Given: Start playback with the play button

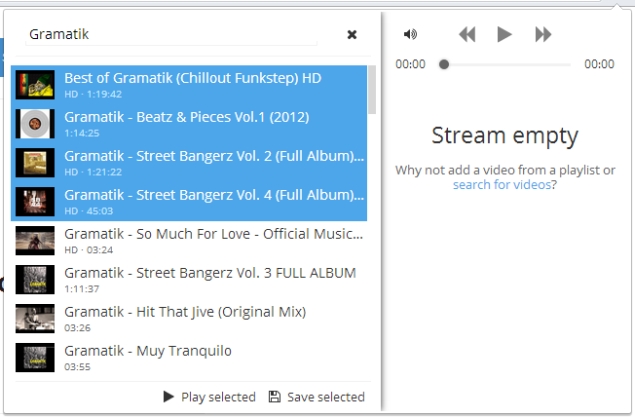Looking at the screenshot, I should (504, 34).
